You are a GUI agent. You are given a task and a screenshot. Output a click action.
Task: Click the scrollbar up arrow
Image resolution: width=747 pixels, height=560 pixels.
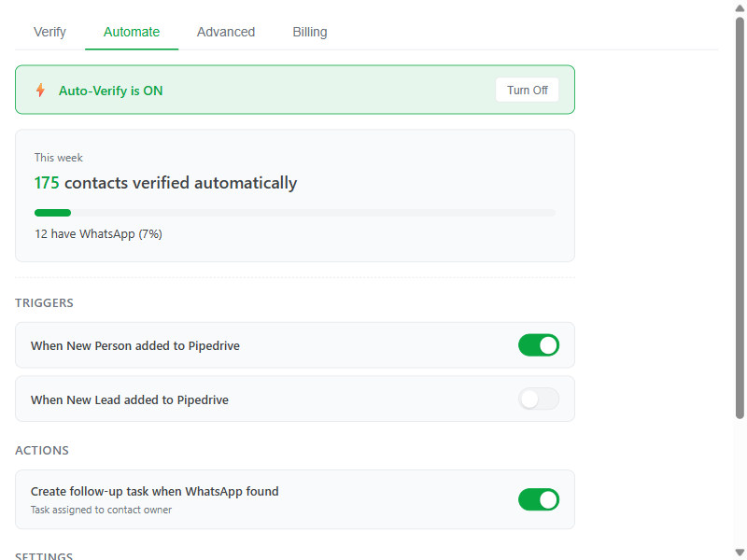(737, 7)
